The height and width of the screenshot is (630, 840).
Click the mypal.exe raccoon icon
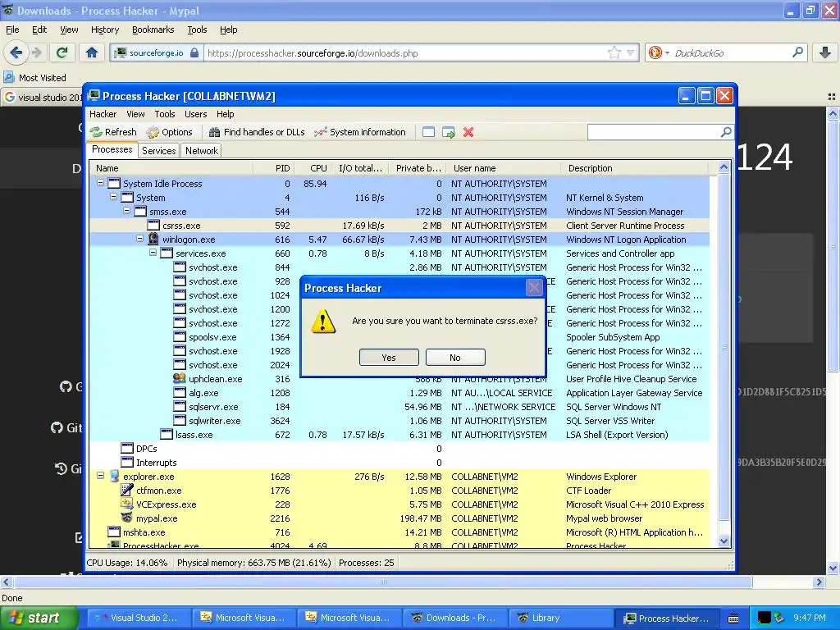127,518
